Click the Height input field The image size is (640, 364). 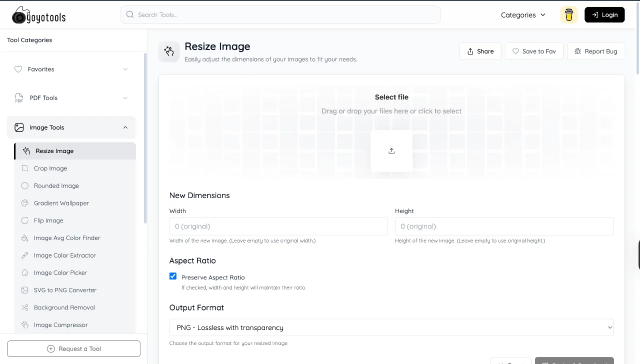pos(504,226)
